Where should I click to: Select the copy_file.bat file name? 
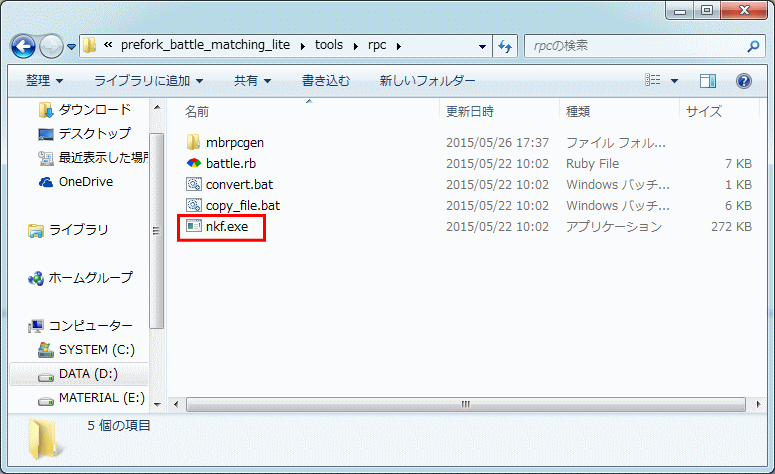tap(243, 206)
